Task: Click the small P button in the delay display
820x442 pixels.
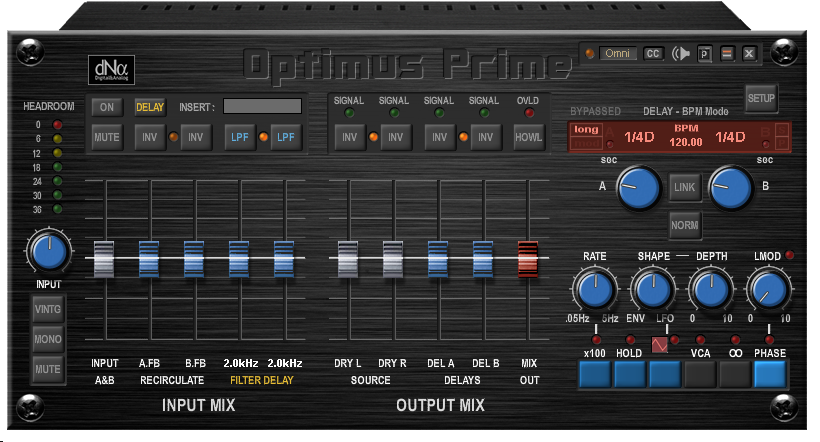Action: [782, 142]
